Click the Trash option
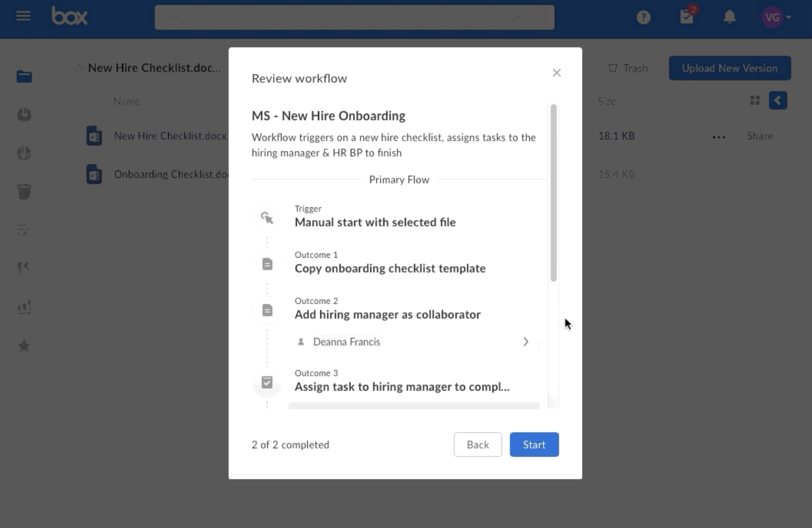 [x=628, y=68]
